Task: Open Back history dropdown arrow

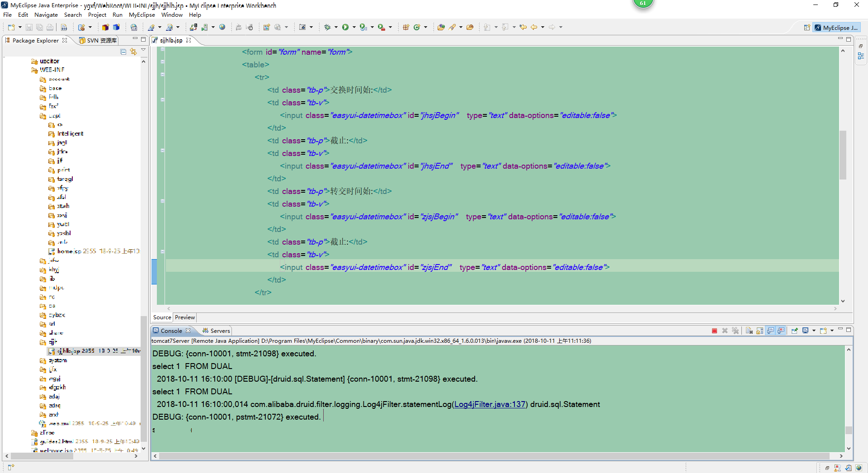Action: [x=542, y=27]
